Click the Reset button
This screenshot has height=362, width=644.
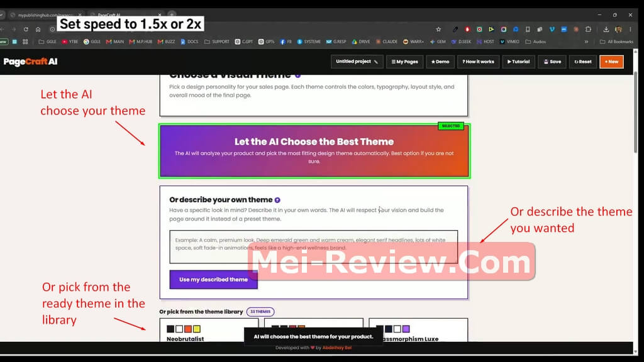[583, 62]
